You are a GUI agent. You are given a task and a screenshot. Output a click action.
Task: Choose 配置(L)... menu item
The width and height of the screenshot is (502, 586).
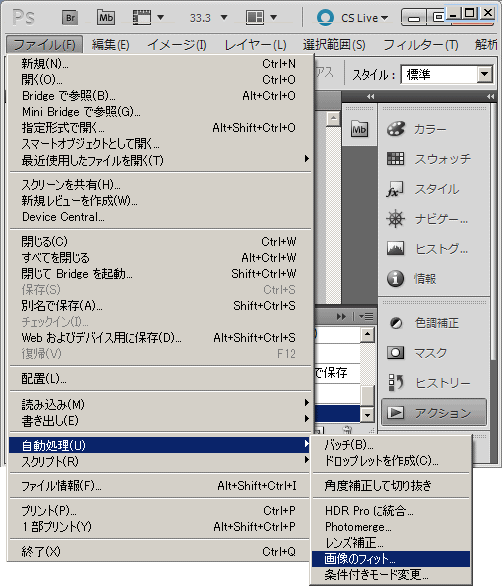160,379
